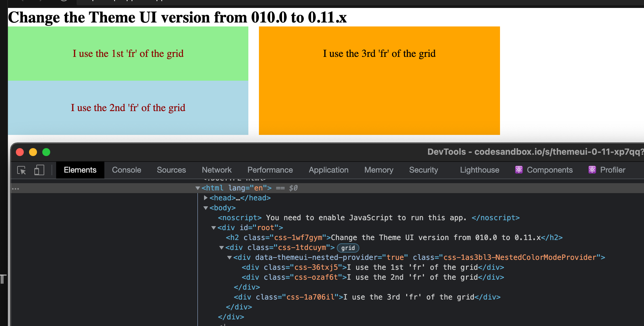Click the light green 1st fr grid box

tap(128, 54)
